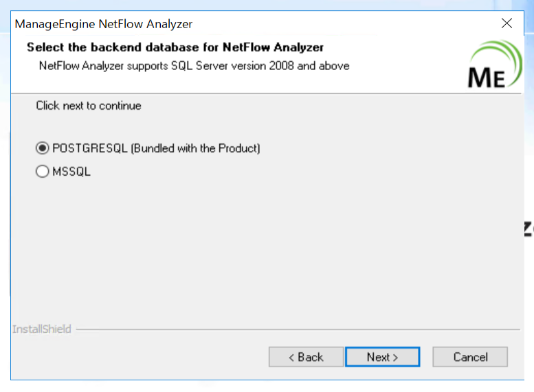Select the POSTGRESQL radio button
Screen dimensions: 534x392
[43, 148]
